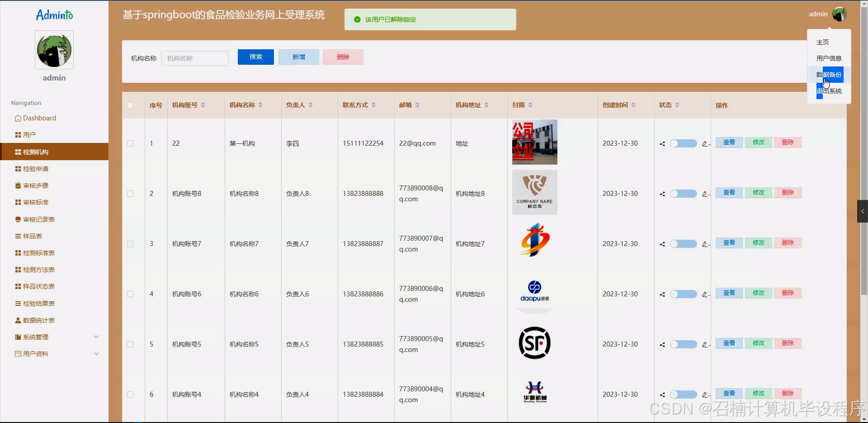The height and width of the screenshot is (423, 868).
Task: Toggle status switch for 机构名称4
Action: [684, 394]
